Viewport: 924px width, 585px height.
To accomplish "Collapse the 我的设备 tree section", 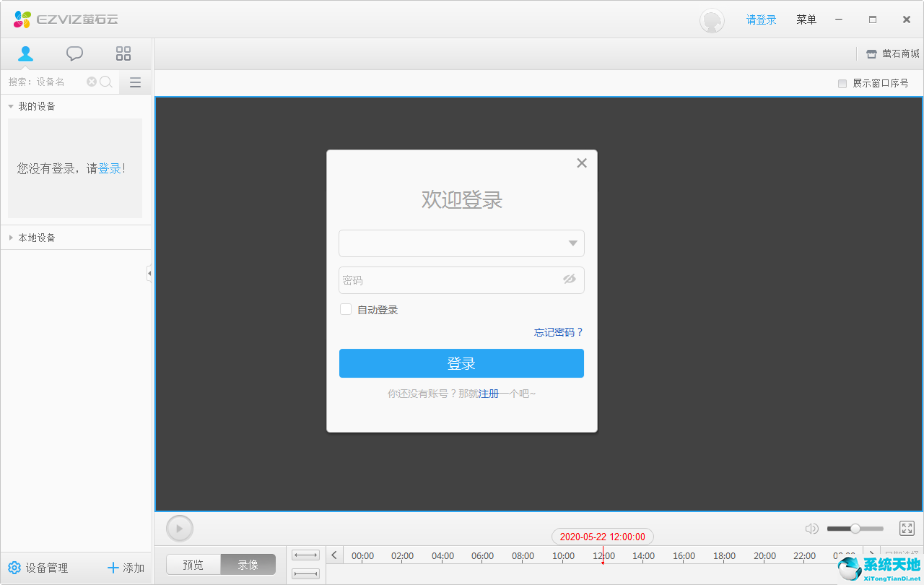I will (11, 106).
